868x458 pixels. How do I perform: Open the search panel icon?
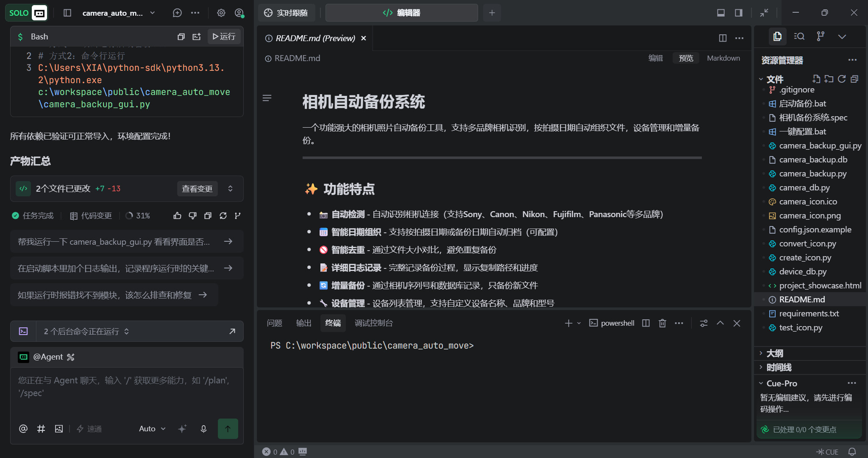[799, 36]
